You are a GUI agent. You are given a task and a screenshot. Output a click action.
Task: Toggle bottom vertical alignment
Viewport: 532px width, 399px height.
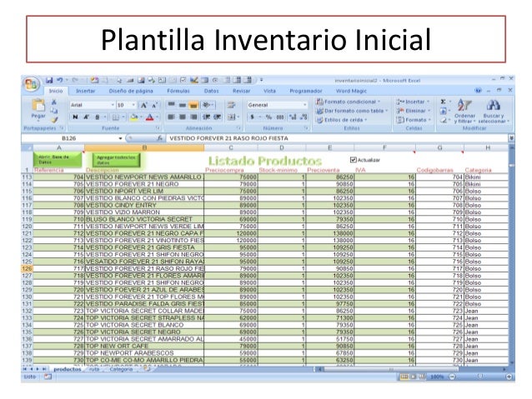193,105
